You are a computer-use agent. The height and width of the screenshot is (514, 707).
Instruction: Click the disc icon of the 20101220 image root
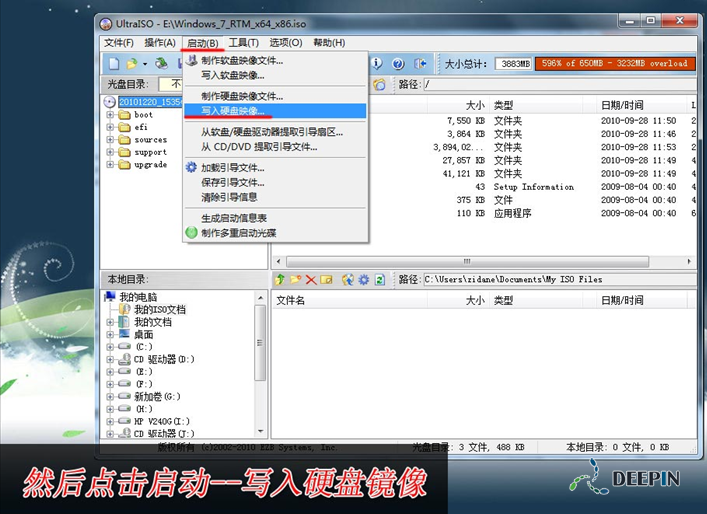pyautogui.click(x=111, y=102)
